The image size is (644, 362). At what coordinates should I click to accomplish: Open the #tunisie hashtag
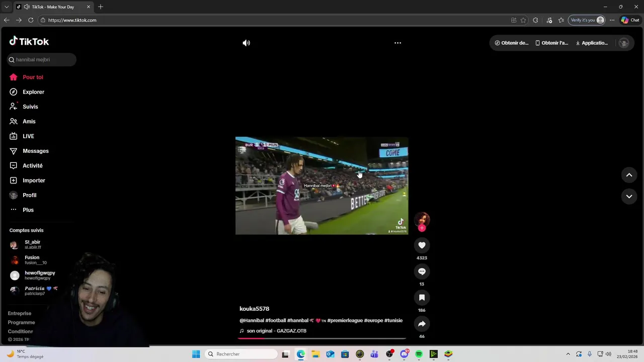coord(393,320)
